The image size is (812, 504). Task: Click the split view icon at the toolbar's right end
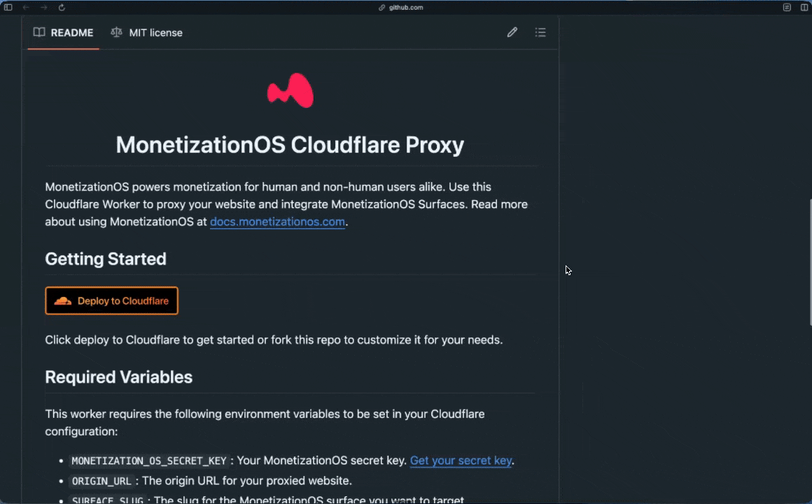(x=804, y=7)
